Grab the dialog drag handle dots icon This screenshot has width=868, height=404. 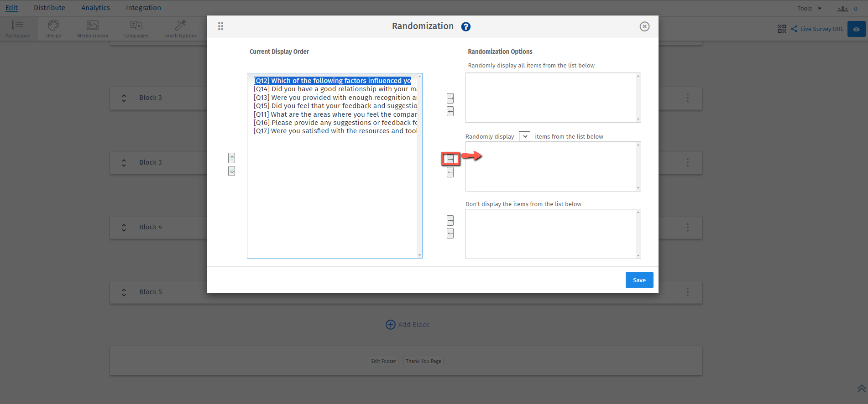pos(220,26)
